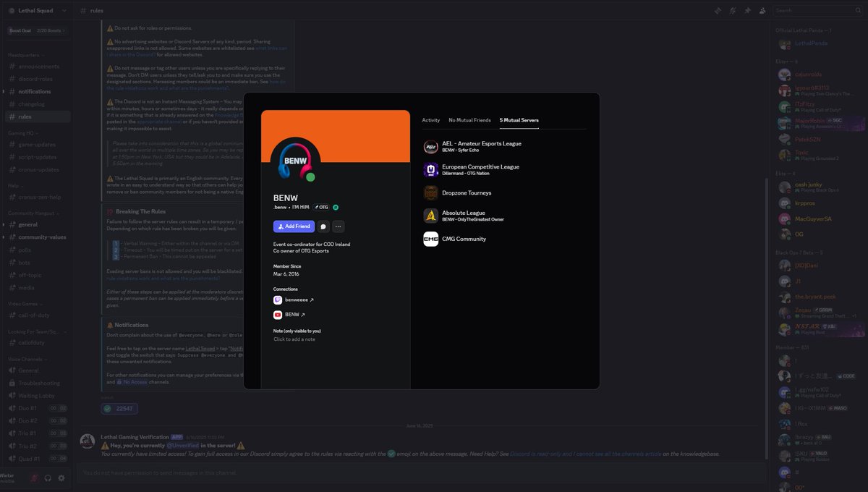This screenshot has height=492, width=868.
Task: Open pinned messages icon in header
Action: tap(747, 11)
